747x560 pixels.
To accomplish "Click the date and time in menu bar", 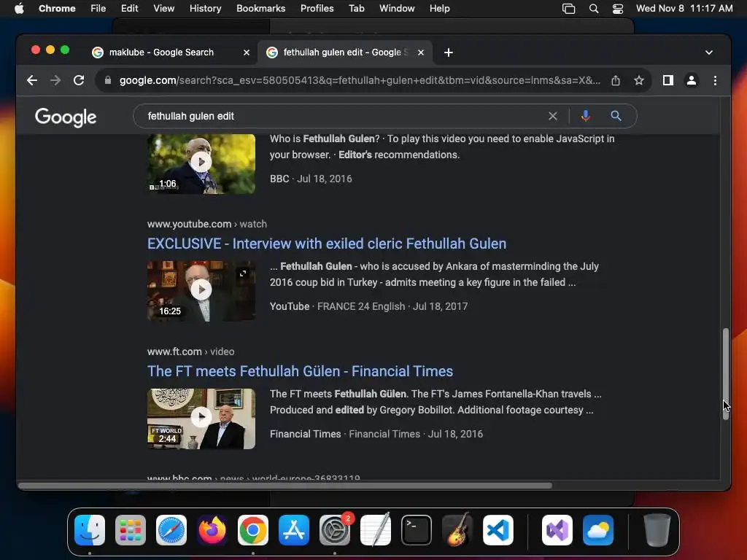I will (684, 9).
